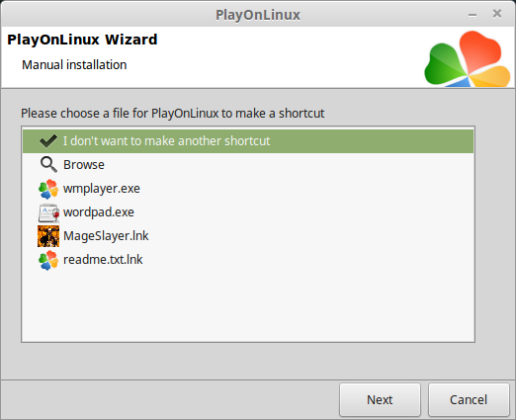The image size is (516, 420).
Task: Click the Next button
Action: (x=380, y=400)
